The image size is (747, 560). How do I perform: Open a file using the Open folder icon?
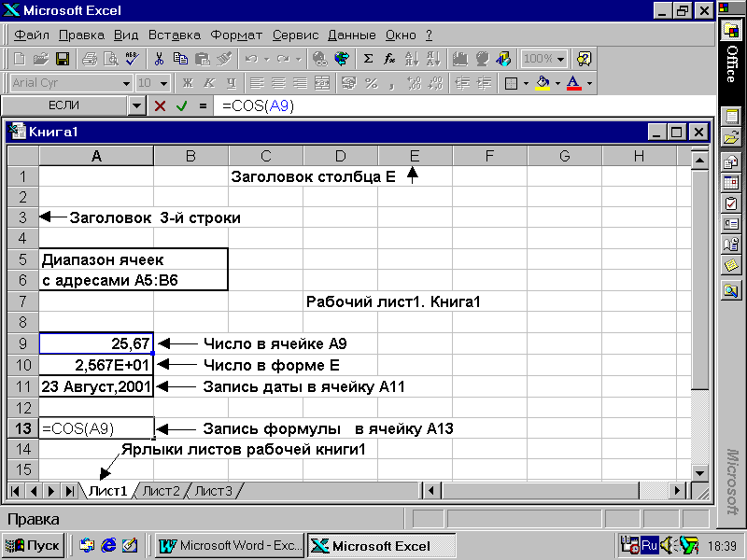41,59
